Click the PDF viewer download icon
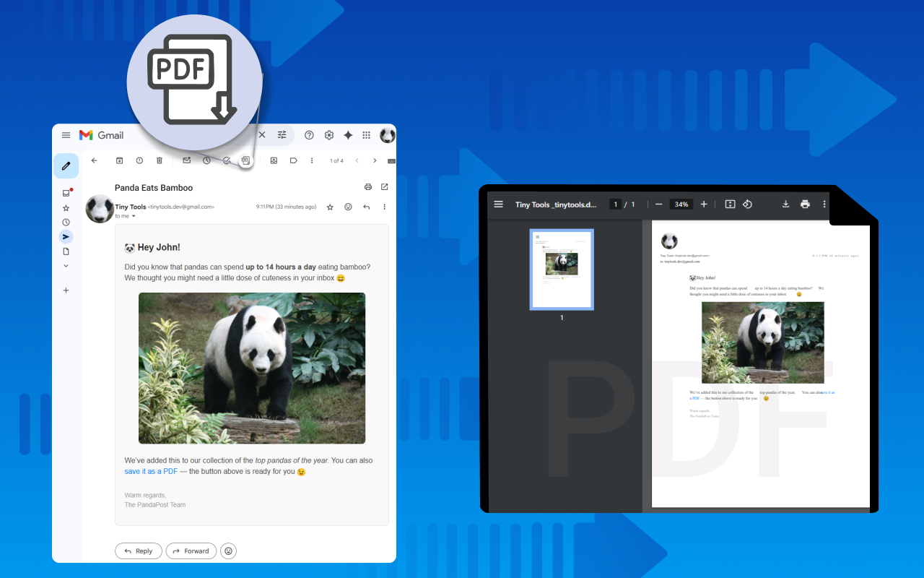Screen dimensions: 924x578 [x=786, y=204]
